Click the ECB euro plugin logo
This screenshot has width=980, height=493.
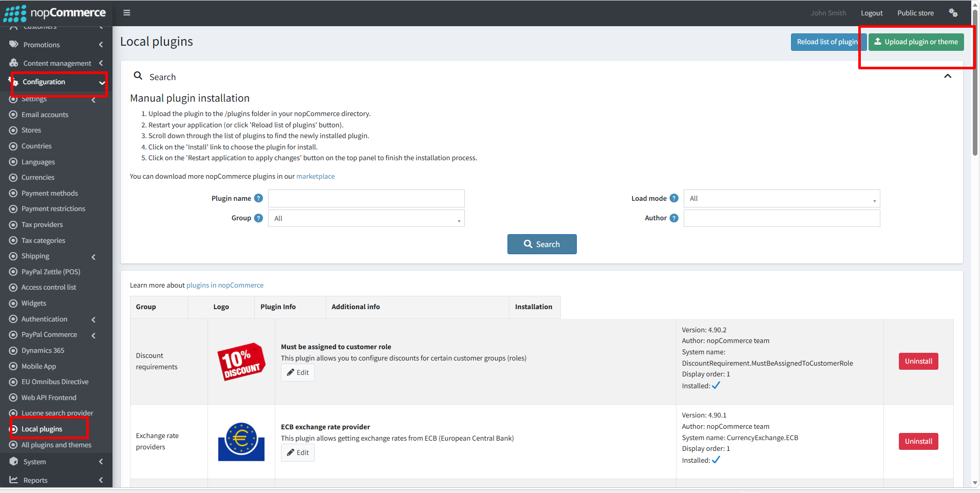click(241, 442)
